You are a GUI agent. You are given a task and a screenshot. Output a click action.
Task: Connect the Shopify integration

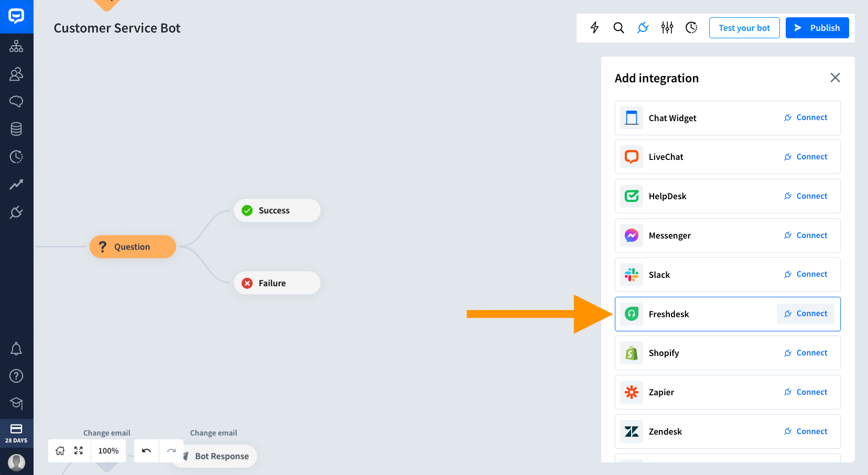point(806,353)
